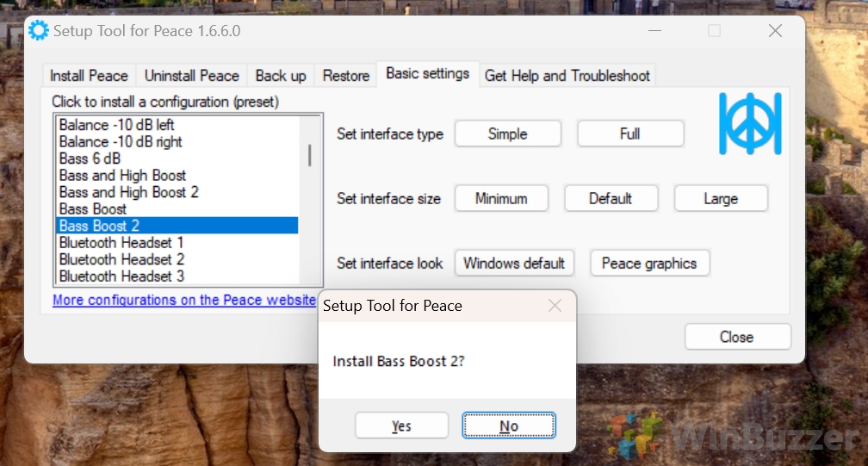Click the Peace logo icon
The width and height of the screenshot is (868, 466).
pos(750,125)
